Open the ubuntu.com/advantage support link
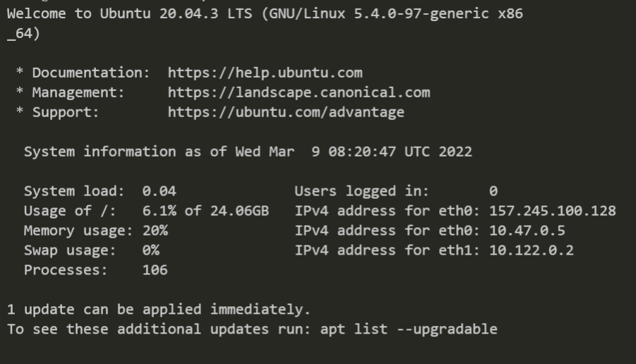 tap(286, 112)
